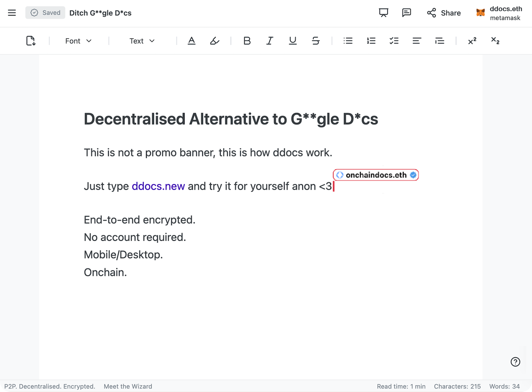Open presentation mode icon

383,13
